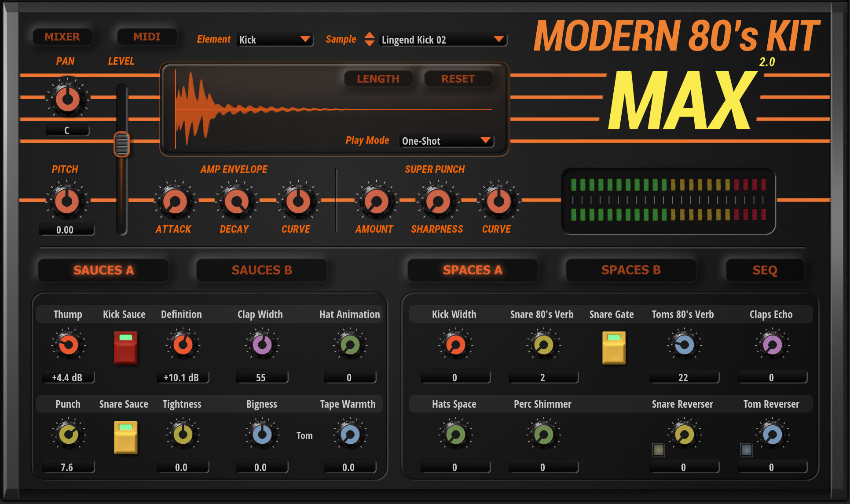Click the Toms 80's Verb value 22

[684, 377]
